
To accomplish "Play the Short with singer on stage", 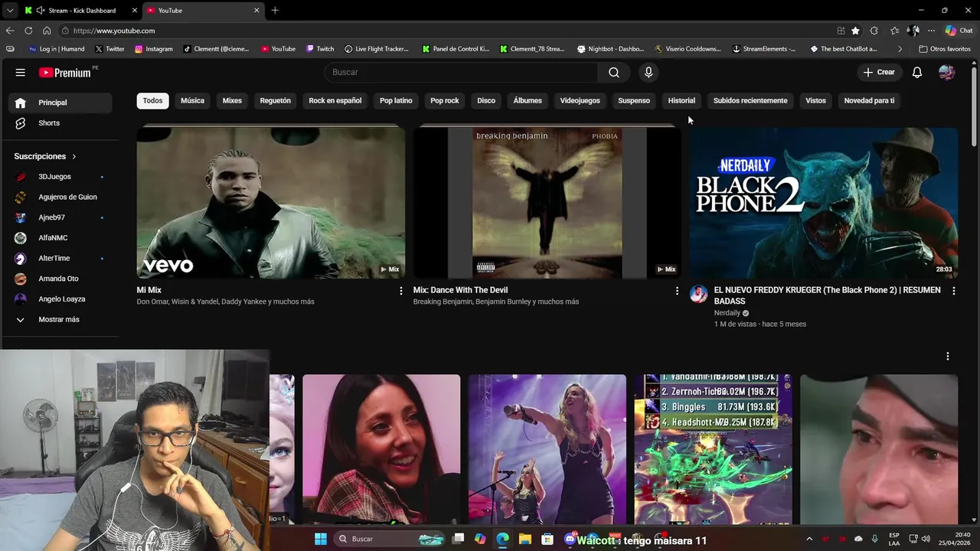I will click(x=547, y=449).
